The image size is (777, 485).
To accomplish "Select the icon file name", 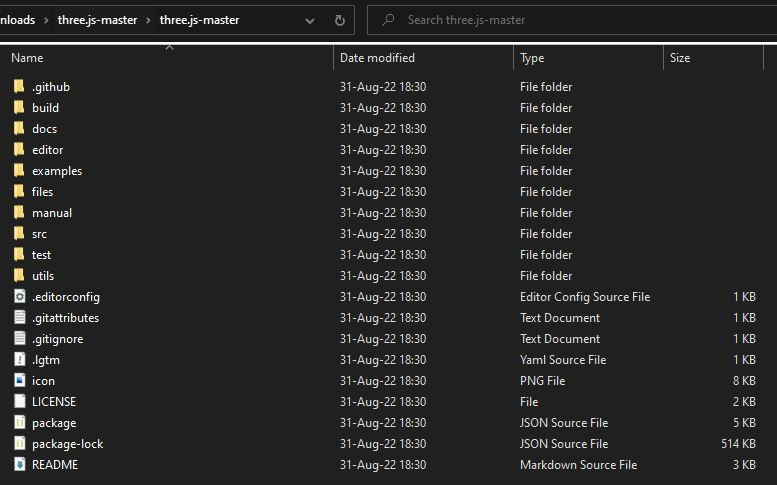I will [44, 381].
